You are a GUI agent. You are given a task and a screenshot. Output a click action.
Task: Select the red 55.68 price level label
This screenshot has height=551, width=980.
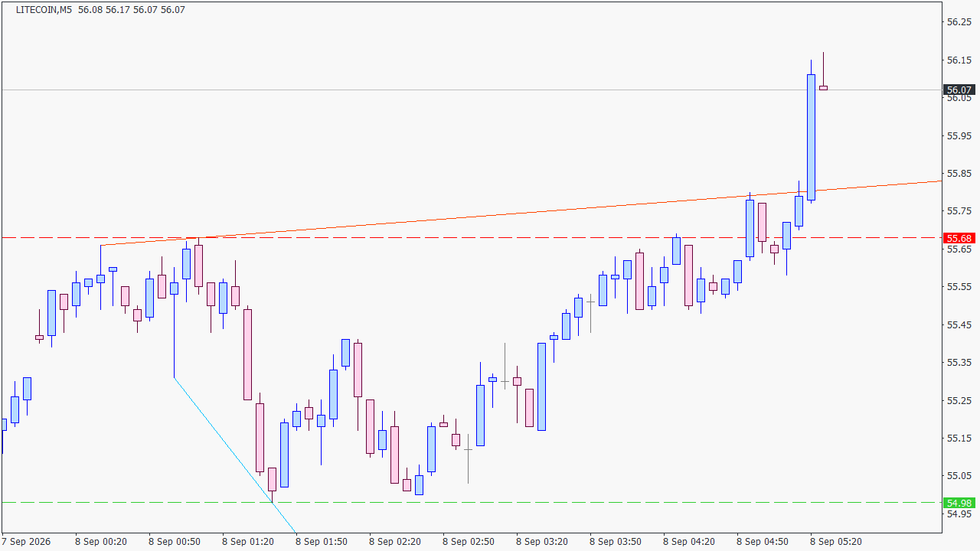point(959,238)
